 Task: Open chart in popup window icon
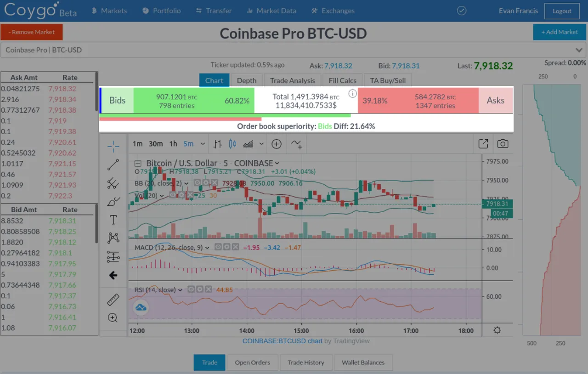(x=483, y=144)
